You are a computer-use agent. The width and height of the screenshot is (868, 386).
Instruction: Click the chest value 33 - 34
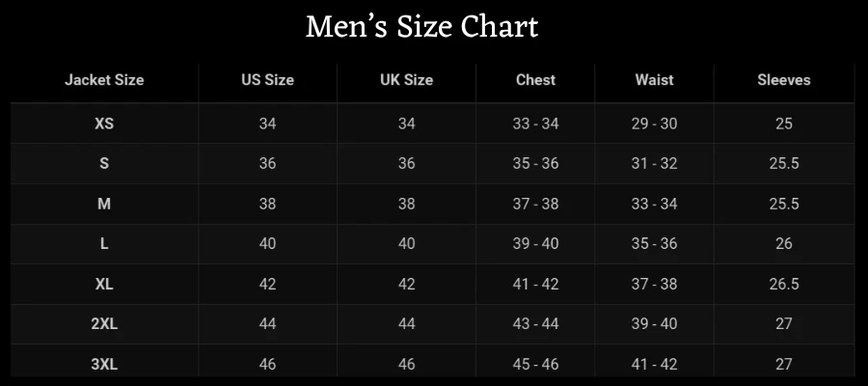tap(535, 124)
